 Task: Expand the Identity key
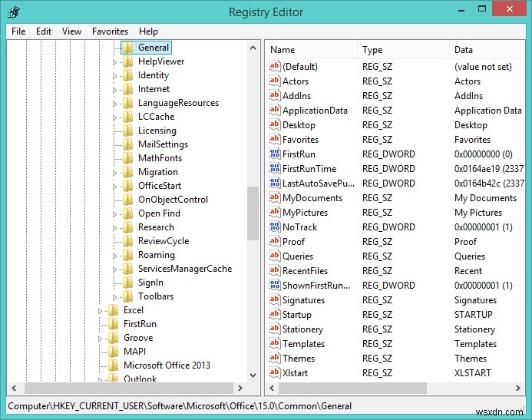click(x=114, y=76)
